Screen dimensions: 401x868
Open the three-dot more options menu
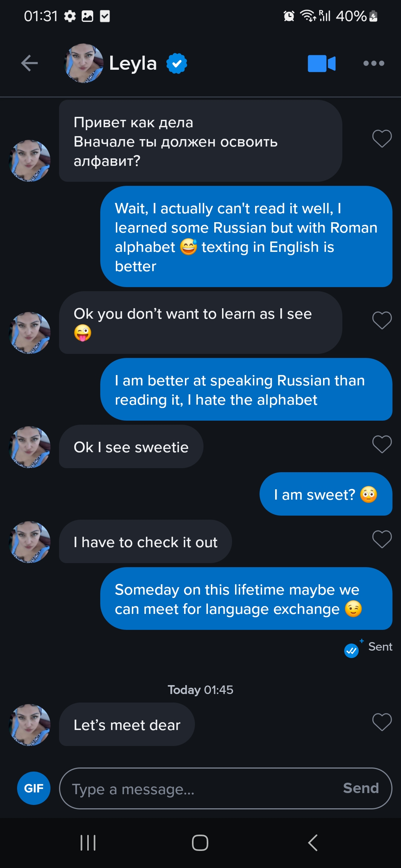coord(374,63)
